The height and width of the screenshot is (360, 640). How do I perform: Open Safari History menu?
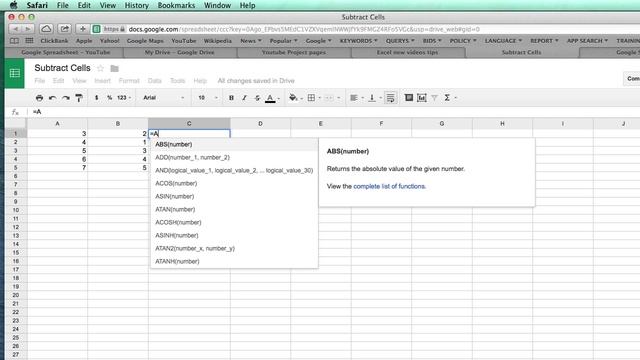[x=136, y=5]
